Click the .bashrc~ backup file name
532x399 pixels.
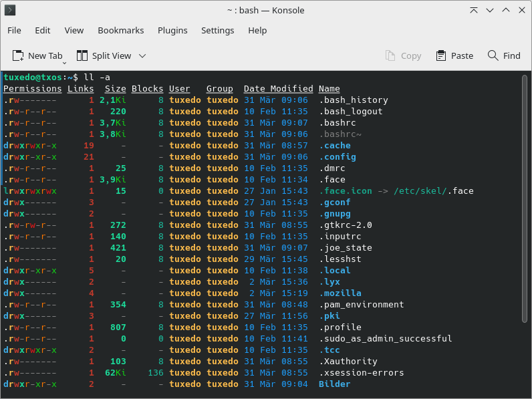click(340, 134)
